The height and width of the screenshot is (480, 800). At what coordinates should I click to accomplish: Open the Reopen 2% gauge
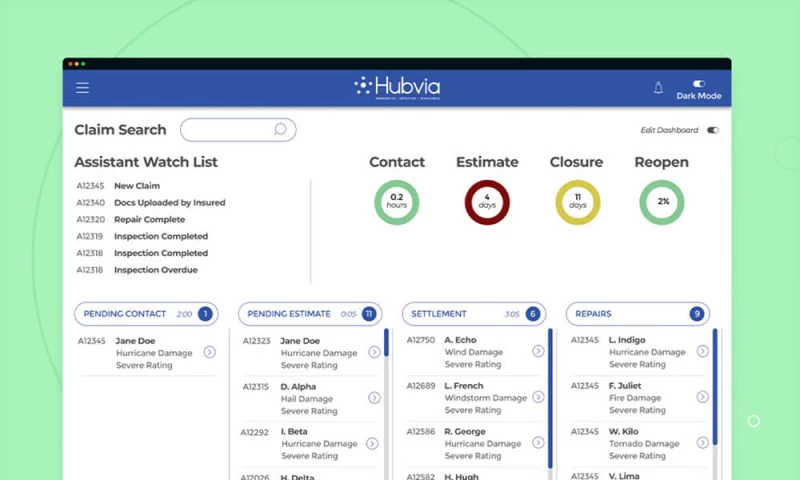click(x=662, y=202)
